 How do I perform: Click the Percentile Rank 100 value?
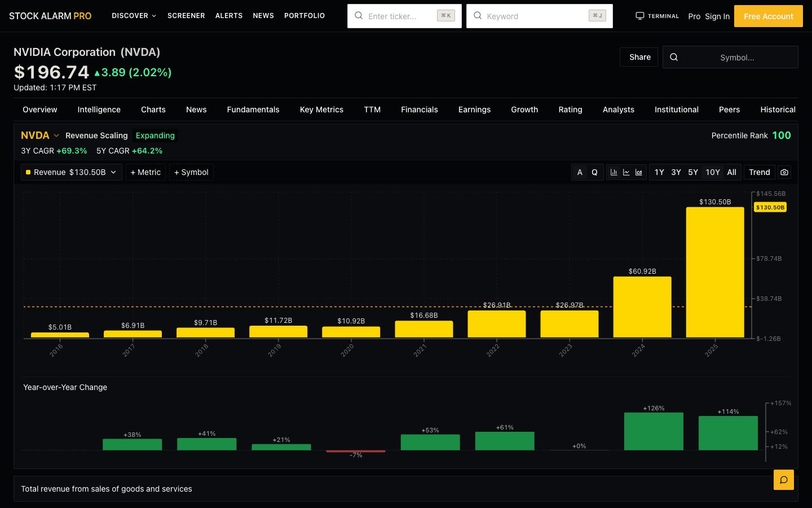coord(782,135)
